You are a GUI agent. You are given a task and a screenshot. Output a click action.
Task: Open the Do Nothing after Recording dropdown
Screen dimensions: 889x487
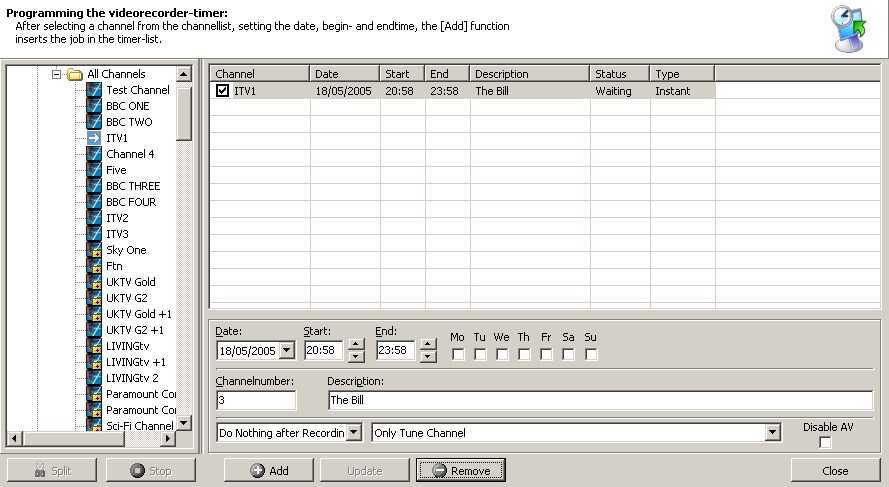353,433
